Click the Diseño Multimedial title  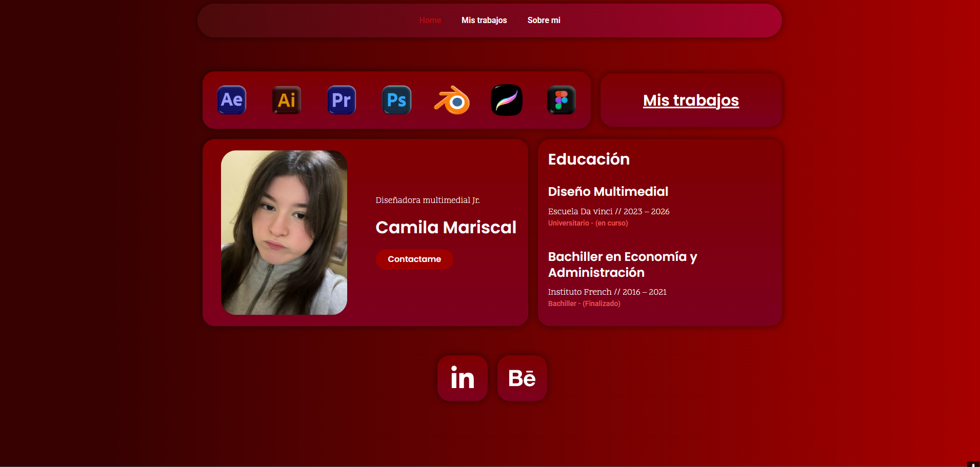pos(608,191)
